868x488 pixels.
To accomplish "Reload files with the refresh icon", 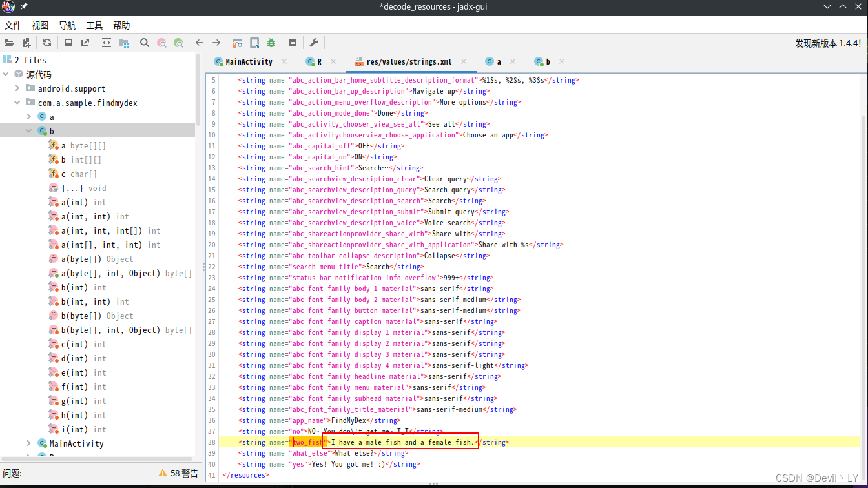I will (47, 43).
